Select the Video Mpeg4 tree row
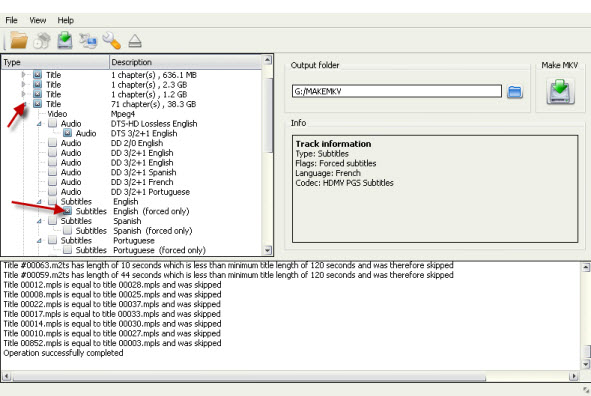 (x=130, y=114)
